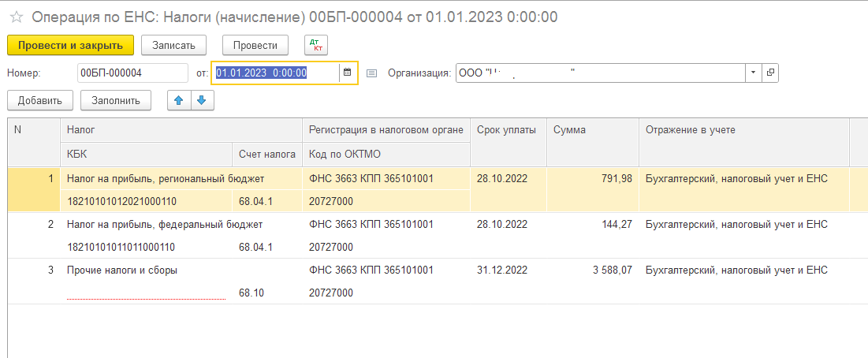Screen dimensions: 868x358
Task: Move selected row up with the arrow
Action: point(179,100)
